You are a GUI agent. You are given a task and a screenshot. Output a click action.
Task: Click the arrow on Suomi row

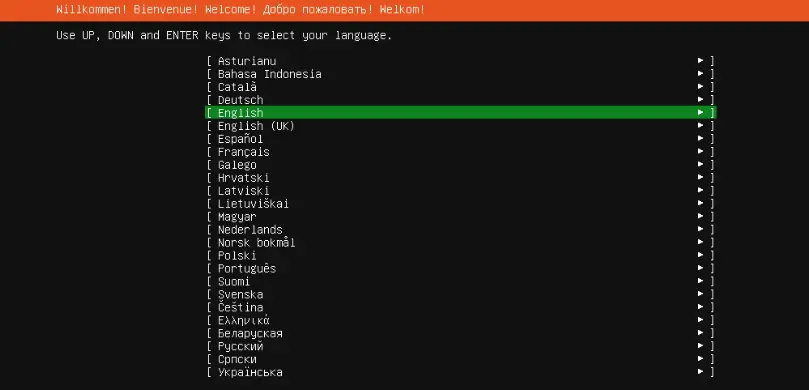pyautogui.click(x=700, y=281)
